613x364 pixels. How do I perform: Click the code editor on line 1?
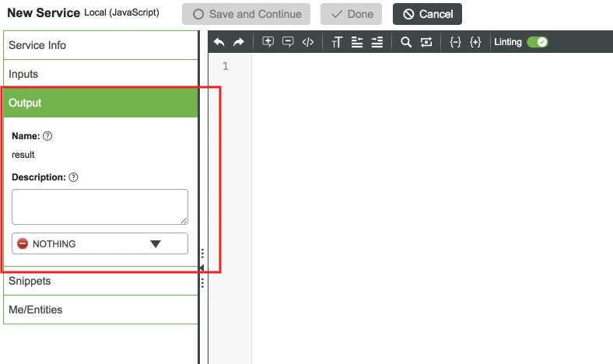pos(432,66)
